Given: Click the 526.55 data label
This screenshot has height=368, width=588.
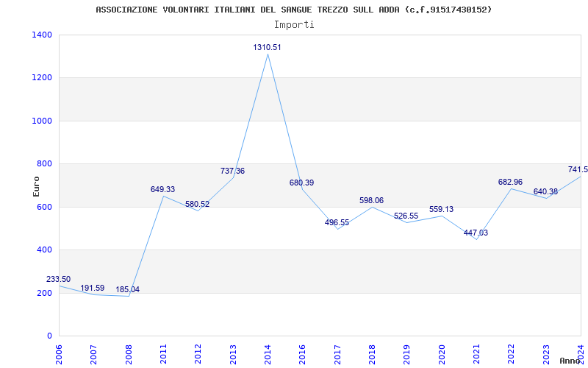Looking at the screenshot, I should 406,216.
